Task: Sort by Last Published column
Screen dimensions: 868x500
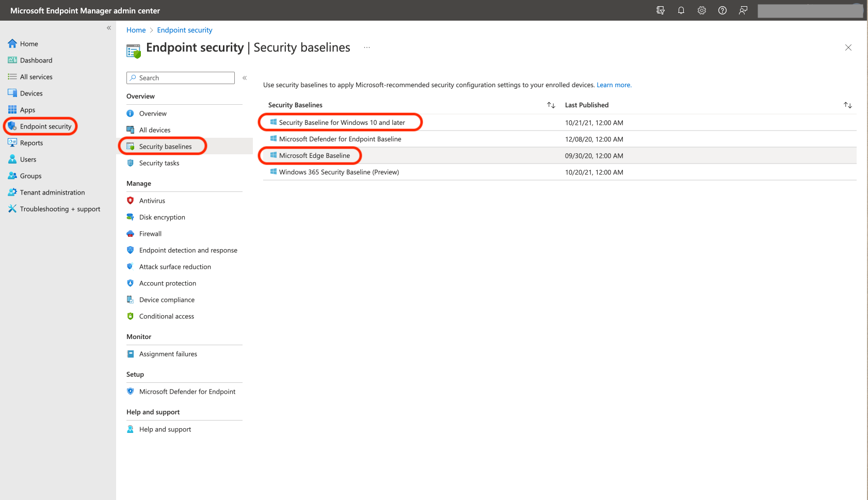Action: click(x=847, y=105)
